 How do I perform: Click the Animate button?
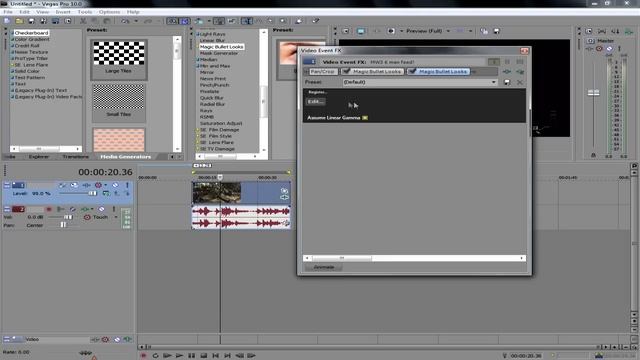point(324,267)
